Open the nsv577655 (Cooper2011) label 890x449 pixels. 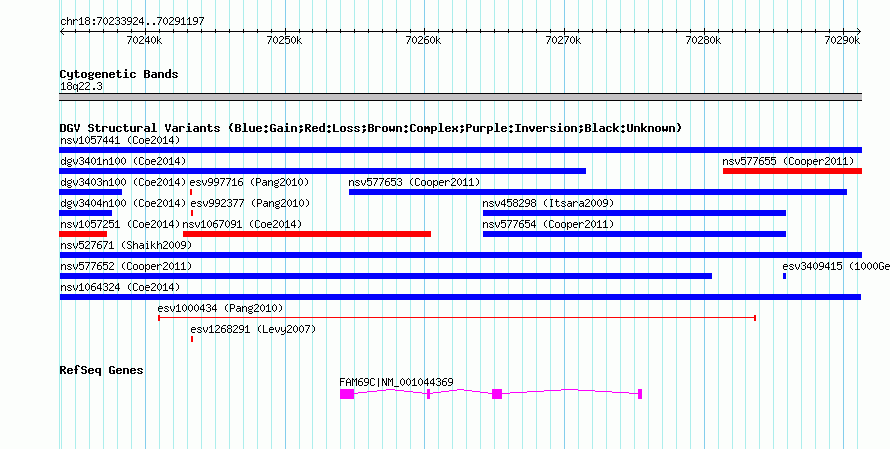pyautogui.click(x=788, y=161)
